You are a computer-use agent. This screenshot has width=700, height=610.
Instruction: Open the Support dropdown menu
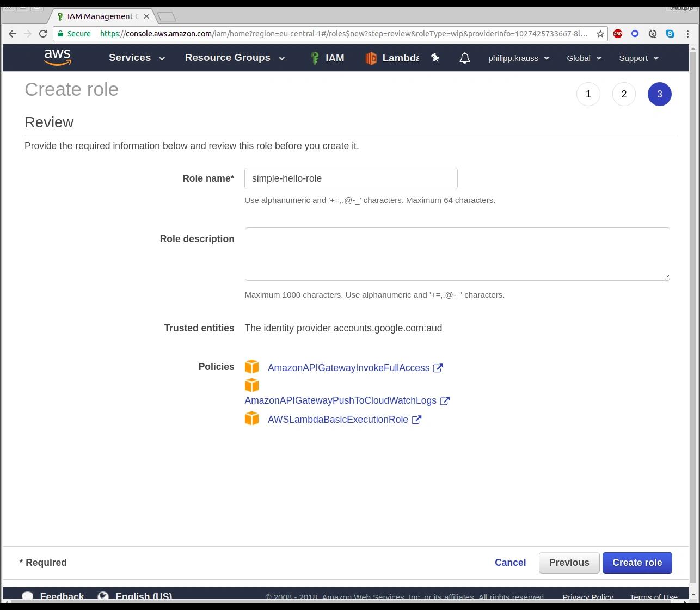[638, 58]
